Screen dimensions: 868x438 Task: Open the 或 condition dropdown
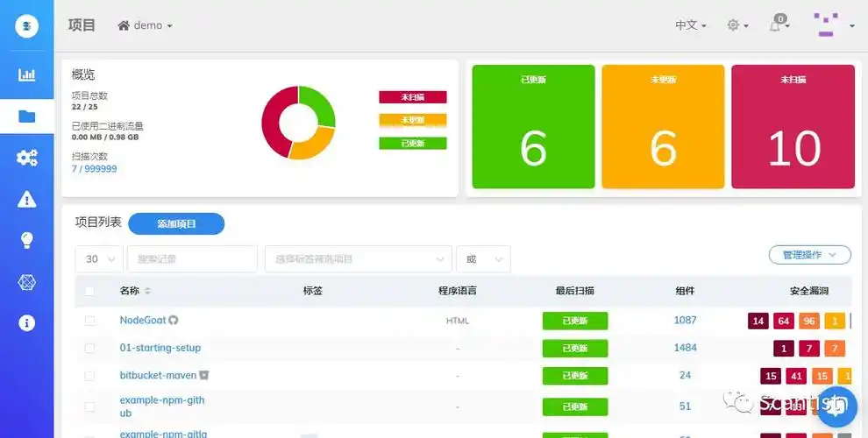click(x=483, y=258)
